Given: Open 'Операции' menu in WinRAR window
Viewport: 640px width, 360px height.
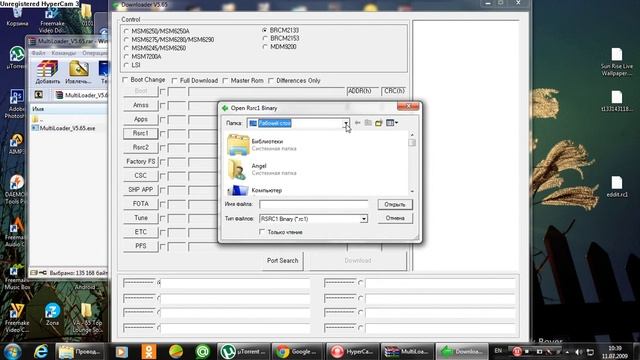Looking at the screenshot, I should click(95, 53).
